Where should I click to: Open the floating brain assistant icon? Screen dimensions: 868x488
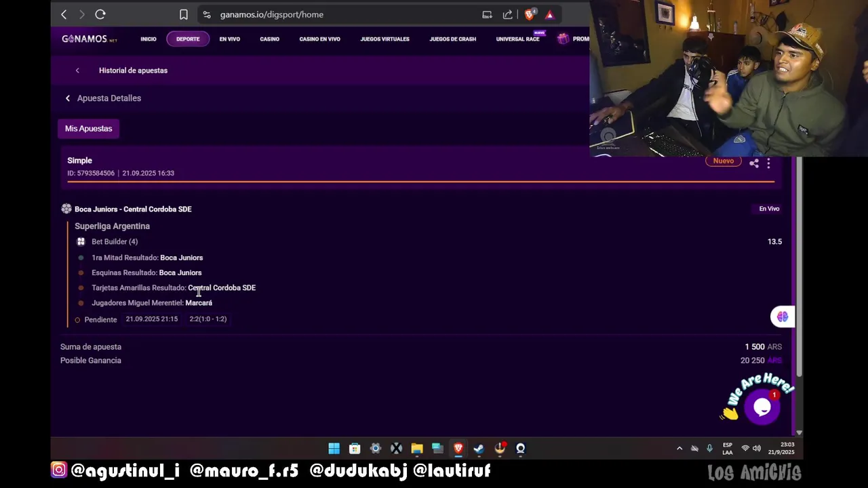click(783, 317)
